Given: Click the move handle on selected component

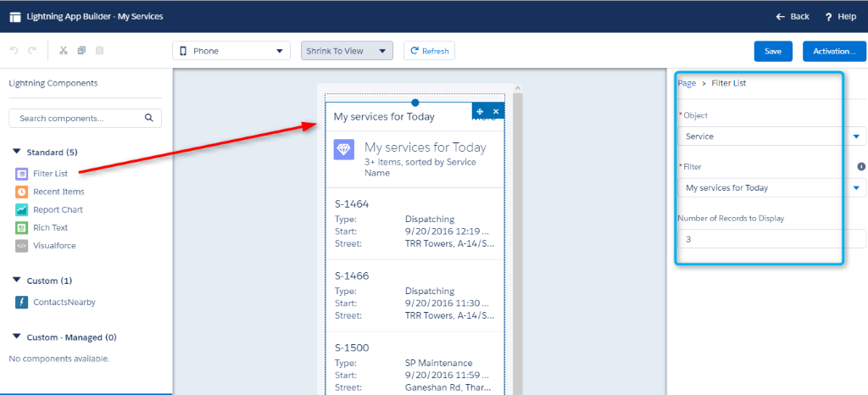Looking at the screenshot, I should pos(480,111).
